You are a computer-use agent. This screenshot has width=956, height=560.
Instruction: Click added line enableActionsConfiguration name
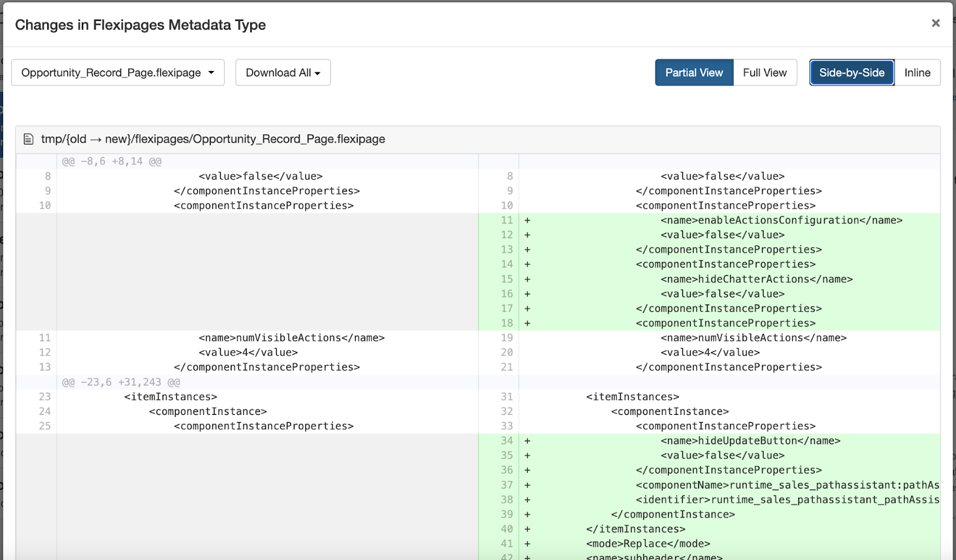[782, 220]
